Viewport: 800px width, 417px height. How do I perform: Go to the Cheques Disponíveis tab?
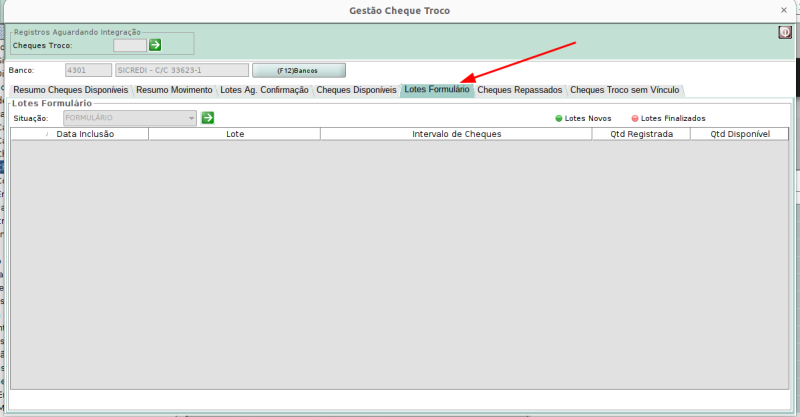pos(356,90)
